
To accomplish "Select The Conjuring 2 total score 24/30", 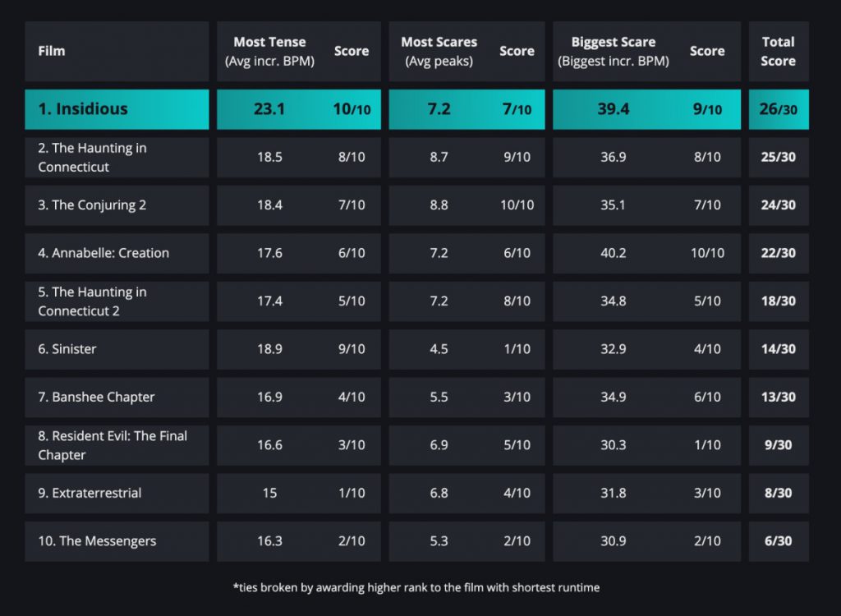I will [x=778, y=205].
